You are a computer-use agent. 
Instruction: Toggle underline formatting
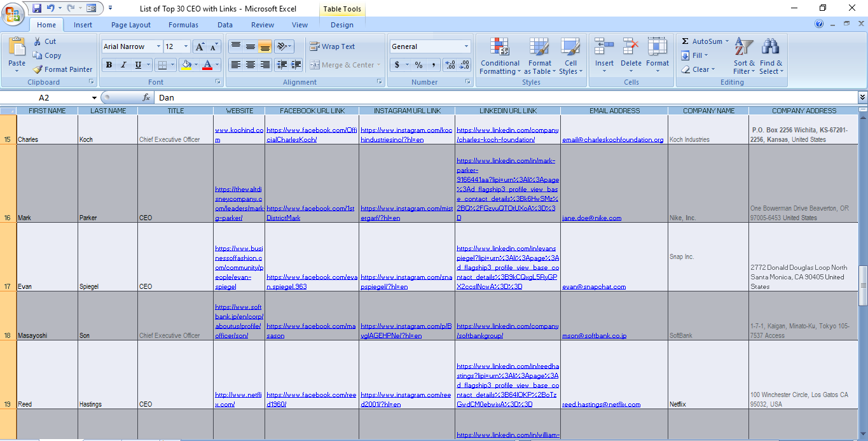click(x=138, y=65)
